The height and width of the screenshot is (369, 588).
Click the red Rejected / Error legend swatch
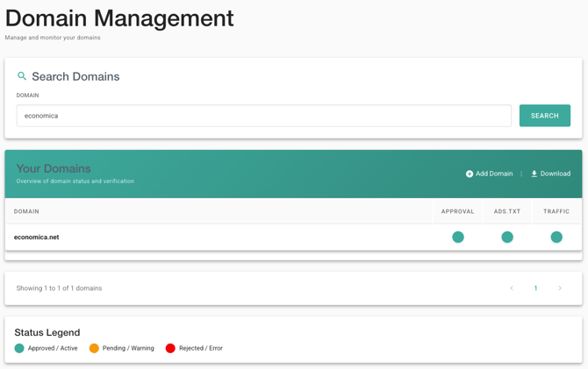(170, 348)
